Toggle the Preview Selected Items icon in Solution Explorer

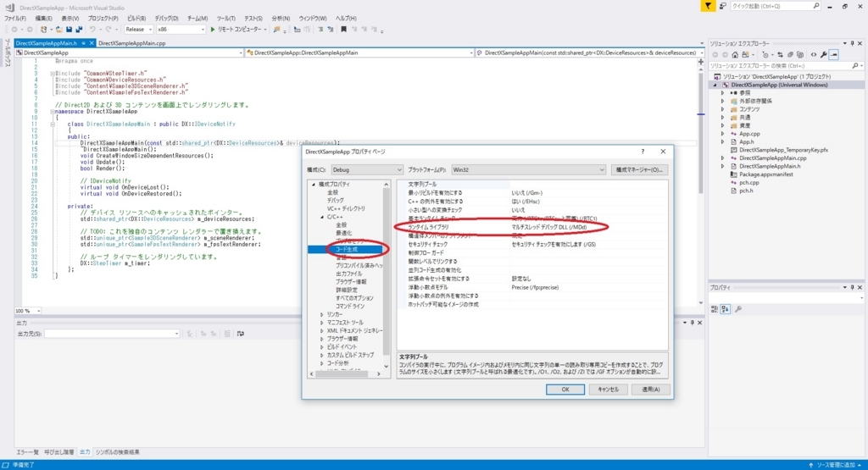(834, 55)
